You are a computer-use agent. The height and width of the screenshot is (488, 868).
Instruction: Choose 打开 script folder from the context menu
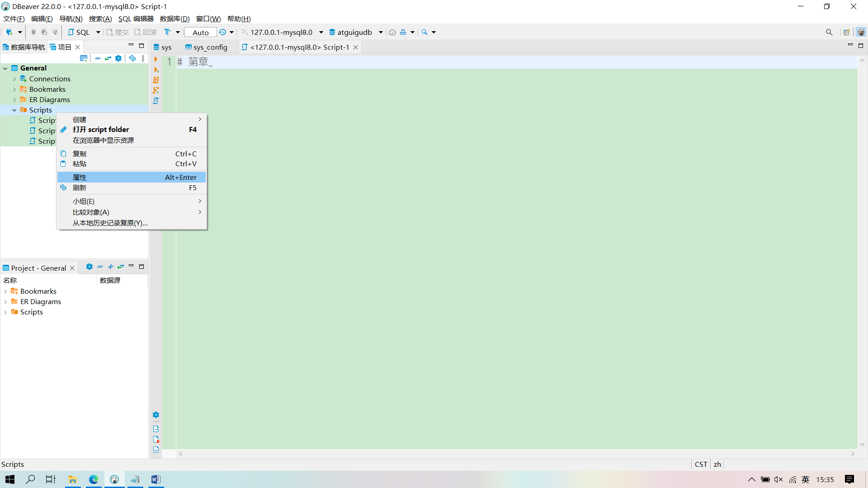tap(100, 130)
